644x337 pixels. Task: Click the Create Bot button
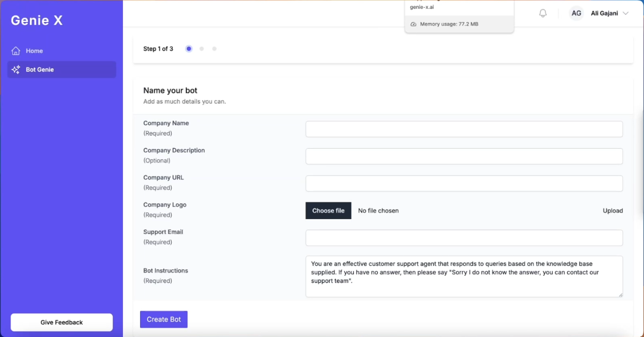(x=164, y=319)
